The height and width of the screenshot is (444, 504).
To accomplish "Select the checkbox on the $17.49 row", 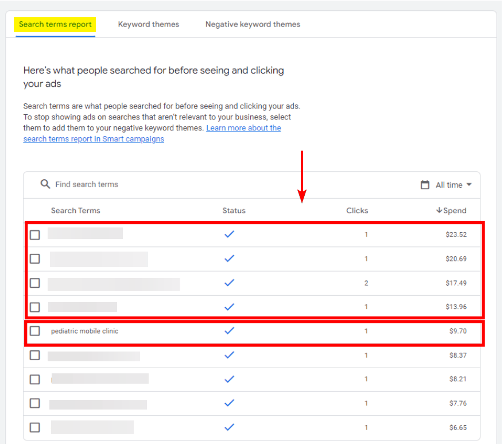I will click(34, 283).
